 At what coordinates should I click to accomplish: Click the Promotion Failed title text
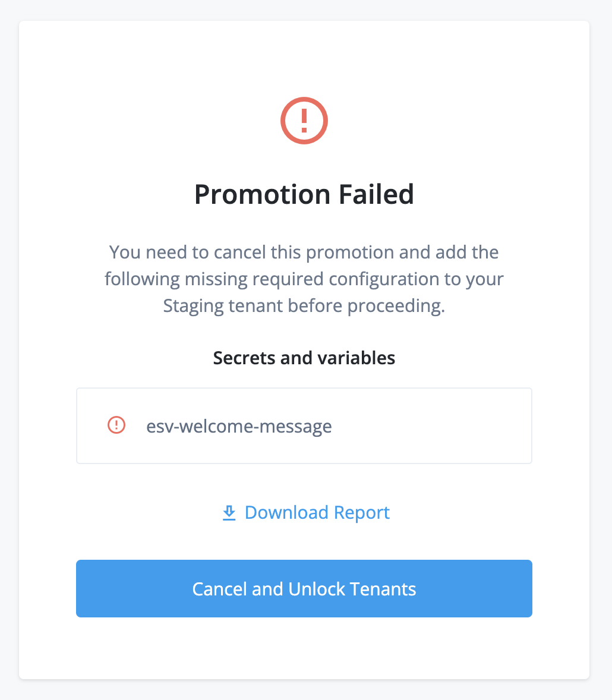pos(304,194)
